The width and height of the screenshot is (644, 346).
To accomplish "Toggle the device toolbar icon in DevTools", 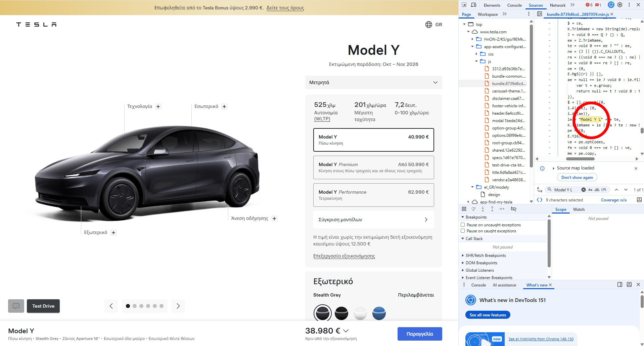I will pos(473,5).
